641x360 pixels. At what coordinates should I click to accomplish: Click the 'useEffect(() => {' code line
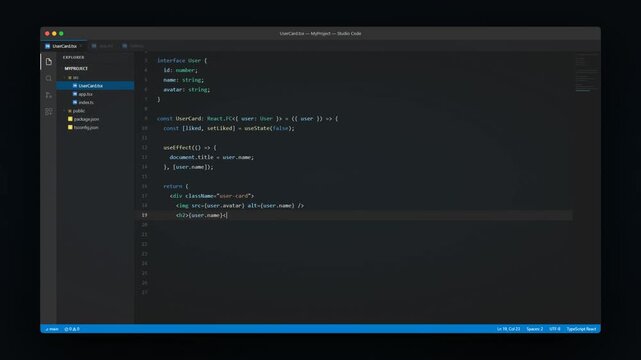click(190, 148)
